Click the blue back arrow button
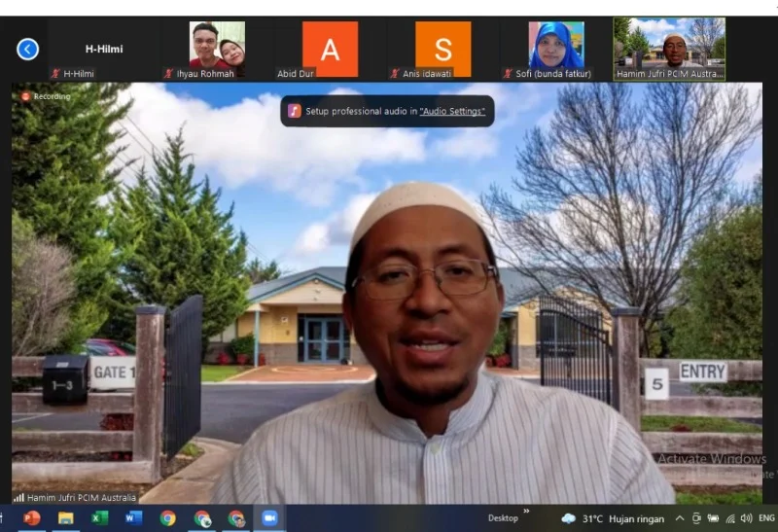778x532 pixels. 28,50
